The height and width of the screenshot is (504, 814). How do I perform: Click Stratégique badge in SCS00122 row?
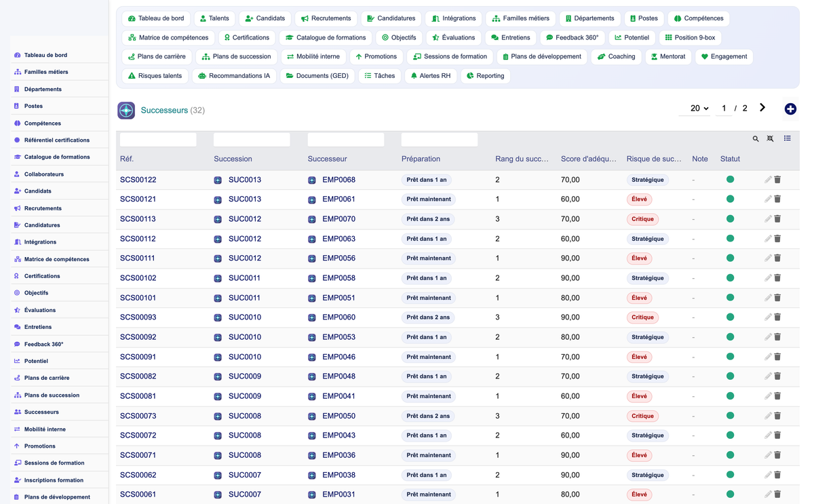tap(648, 180)
